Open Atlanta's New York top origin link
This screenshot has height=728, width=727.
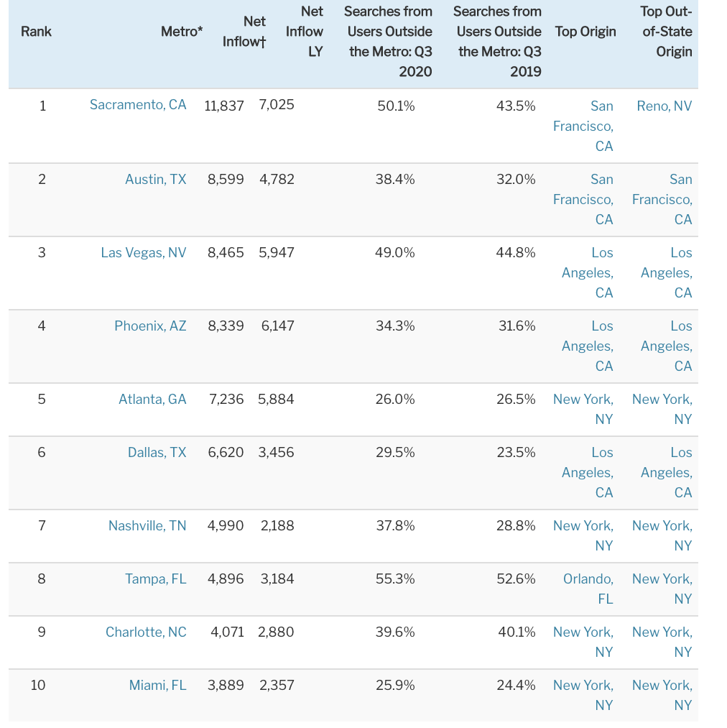[x=583, y=409]
